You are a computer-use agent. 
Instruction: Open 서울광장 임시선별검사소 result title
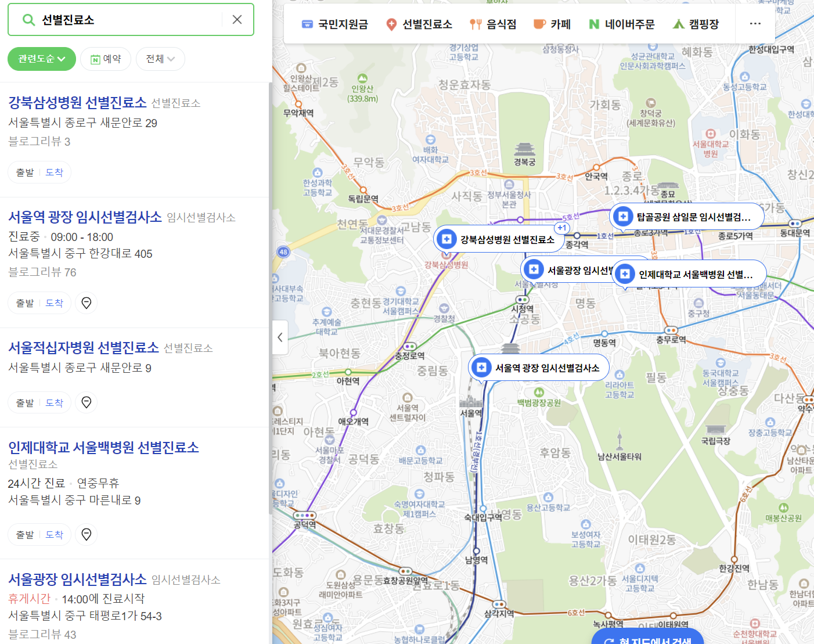click(x=78, y=579)
